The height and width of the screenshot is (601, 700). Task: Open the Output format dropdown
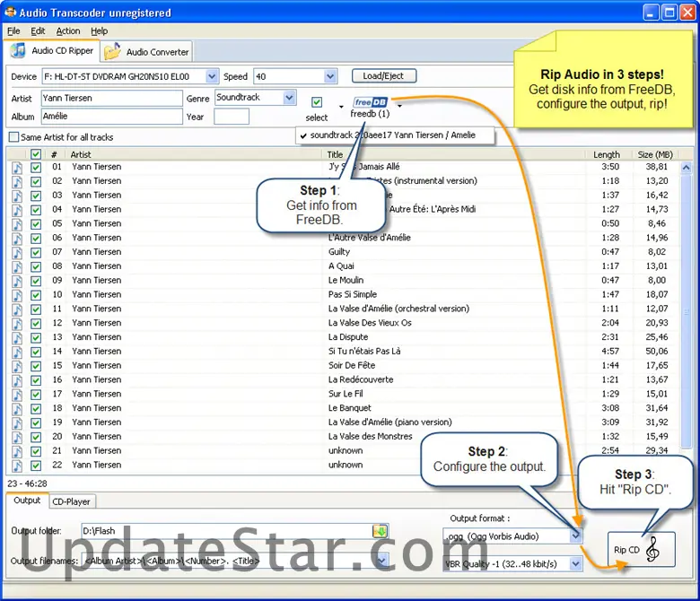pos(576,535)
